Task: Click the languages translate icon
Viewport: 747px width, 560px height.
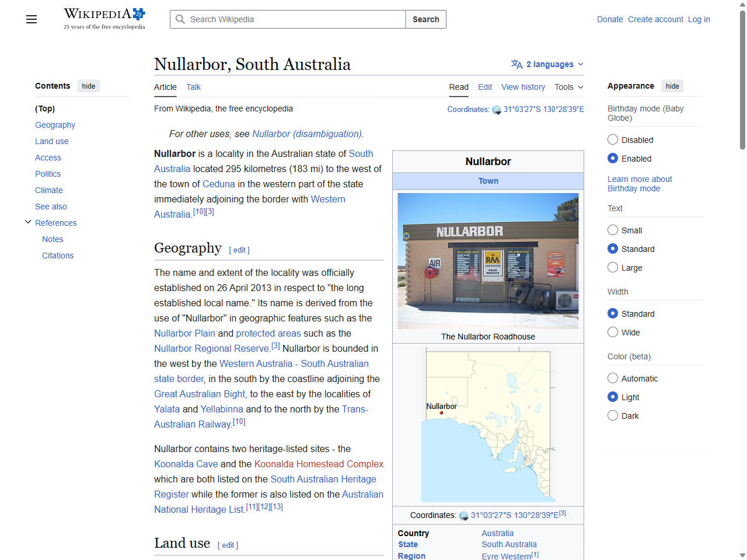Action: point(516,64)
